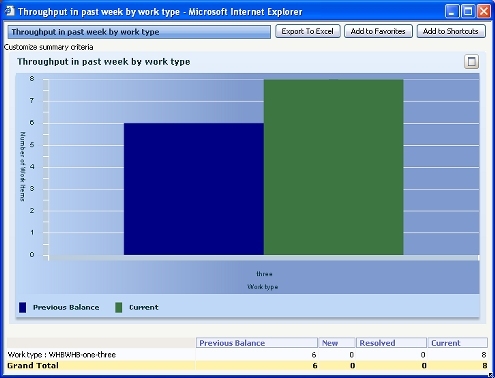Click the 'Work type' axis title
Viewport: 495px width, 378px height.
point(263,287)
